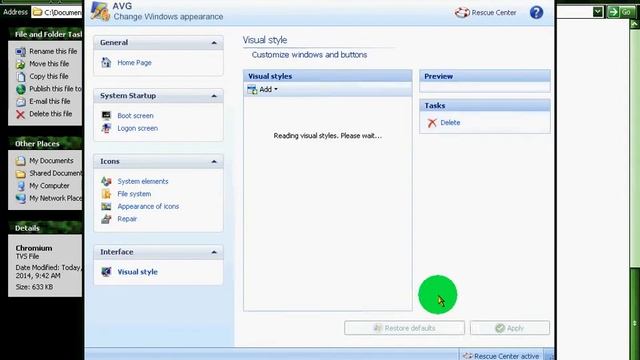The height and width of the screenshot is (360, 640).
Task: Click the green Go button in Explorer
Action: [x=620, y=12]
